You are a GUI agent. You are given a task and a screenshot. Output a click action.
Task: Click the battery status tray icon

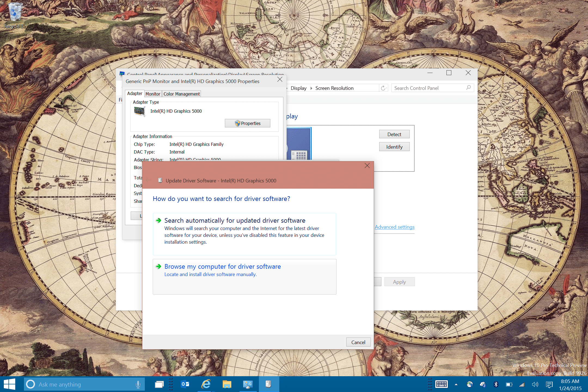(509, 384)
